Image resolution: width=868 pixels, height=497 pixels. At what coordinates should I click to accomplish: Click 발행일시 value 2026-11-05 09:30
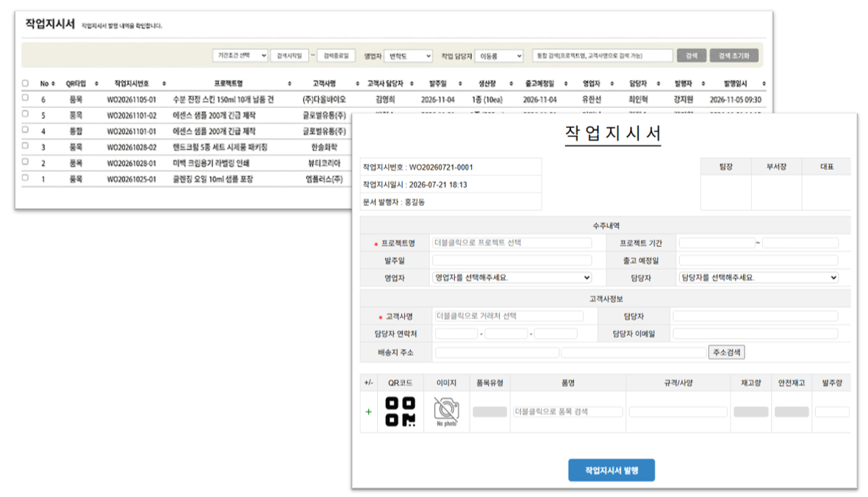(735, 100)
